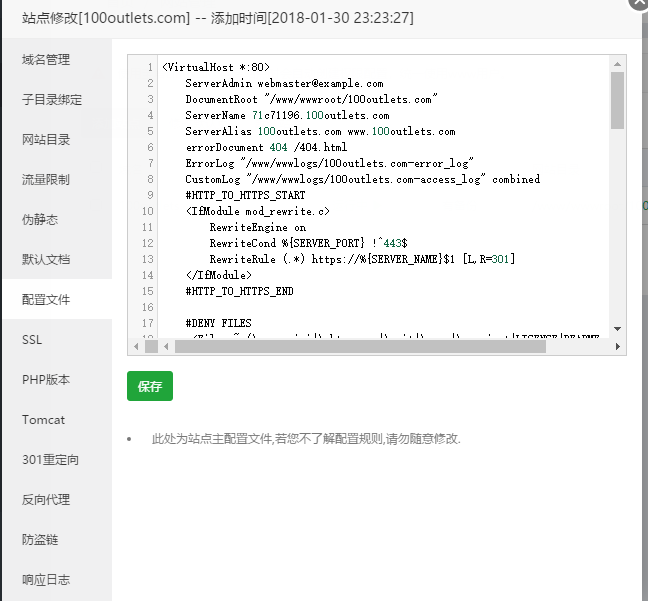This screenshot has height=601, width=648.
Task: Click the leftmost arrow in editor bottom bar
Action: [x=136, y=346]
